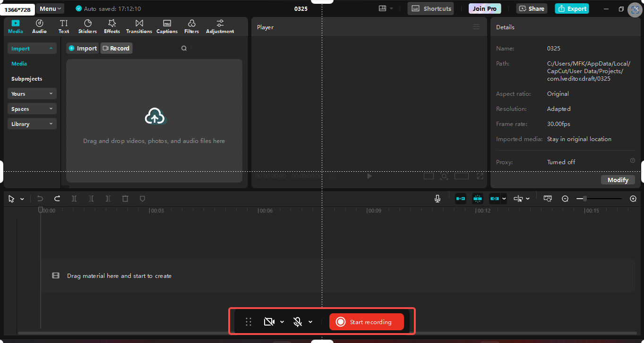Open the voiceover microphone recorder
This screenshot has width=644, height=343.
pos(437,198)
